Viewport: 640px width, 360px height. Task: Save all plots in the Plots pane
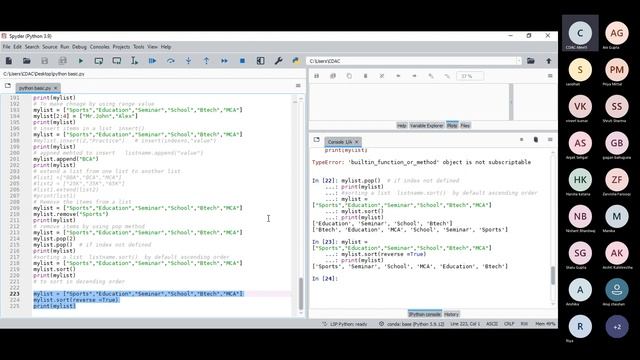(x=333, y=76)
